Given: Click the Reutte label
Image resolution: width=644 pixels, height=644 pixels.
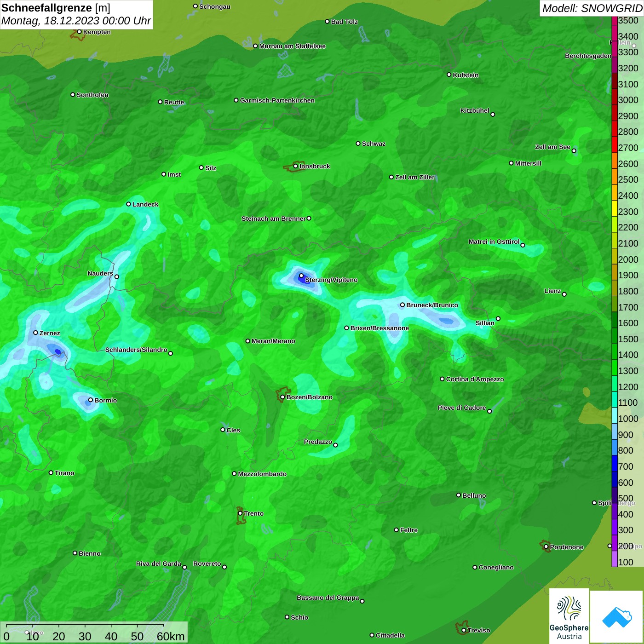Looking at the screenshot, I should [174, 102].
